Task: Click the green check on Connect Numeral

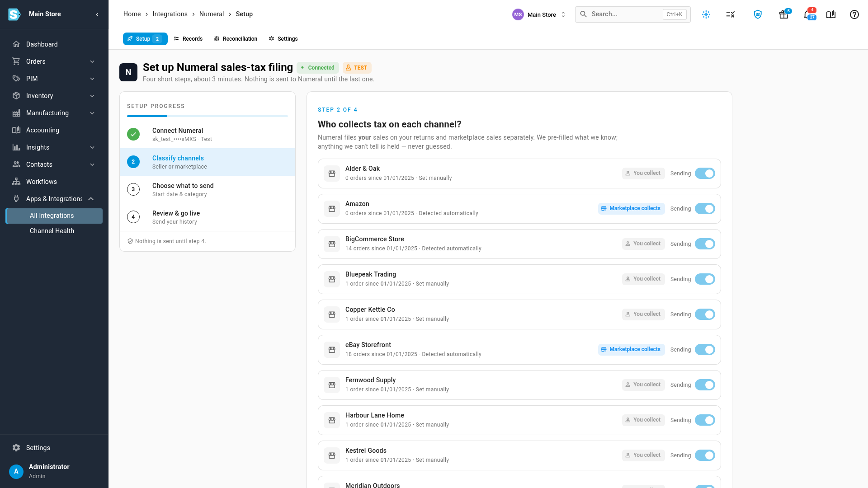Action: pyautogui.click(x=133, y=134)
